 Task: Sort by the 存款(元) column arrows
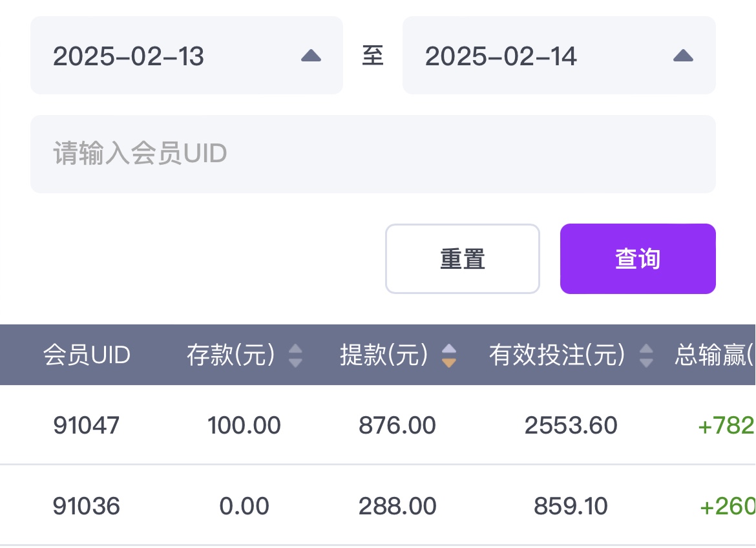(295, 355)
